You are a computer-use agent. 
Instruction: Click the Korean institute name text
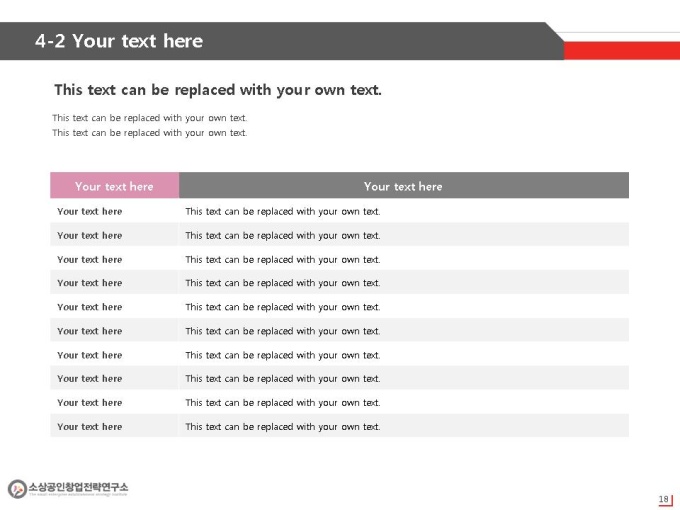pyautogui.click(x=78, y=487)
